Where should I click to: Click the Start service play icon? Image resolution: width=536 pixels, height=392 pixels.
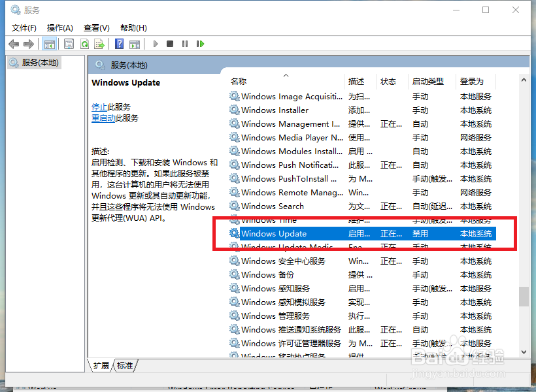(156, 44)
